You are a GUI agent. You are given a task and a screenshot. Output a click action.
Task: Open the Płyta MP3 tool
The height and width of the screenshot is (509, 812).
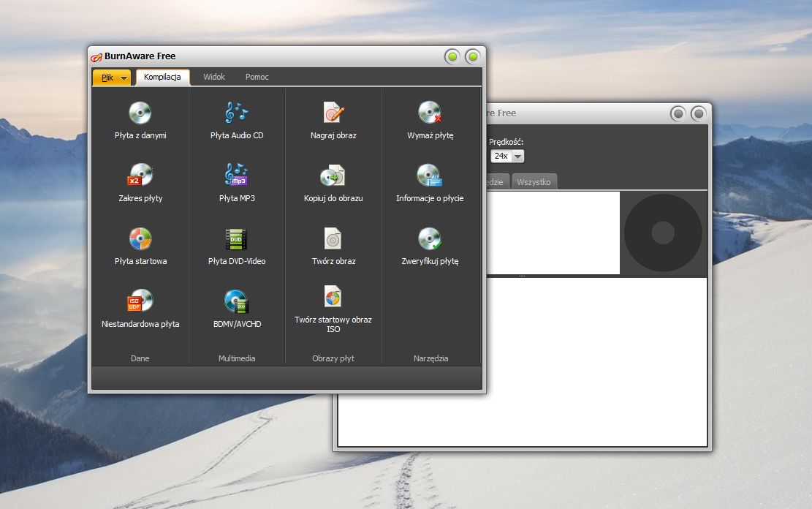237,184
